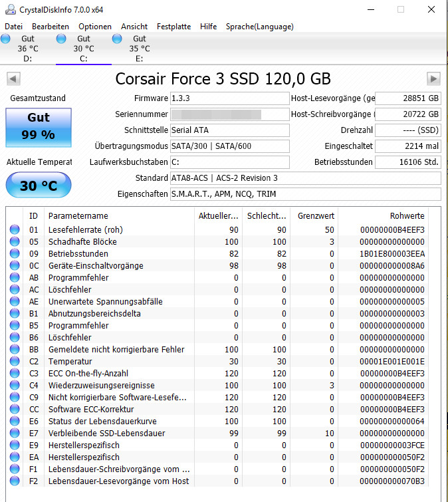Click status orb for ID EA Herstellerspezifisch
Image resolution: width=448 pixels, height=502 pixels.
[15, 457]
